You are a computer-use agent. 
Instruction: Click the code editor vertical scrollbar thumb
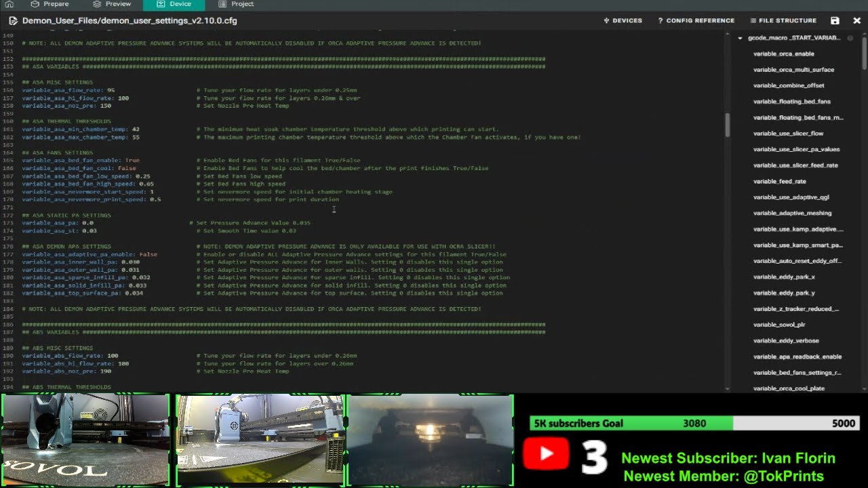(728, 125)
